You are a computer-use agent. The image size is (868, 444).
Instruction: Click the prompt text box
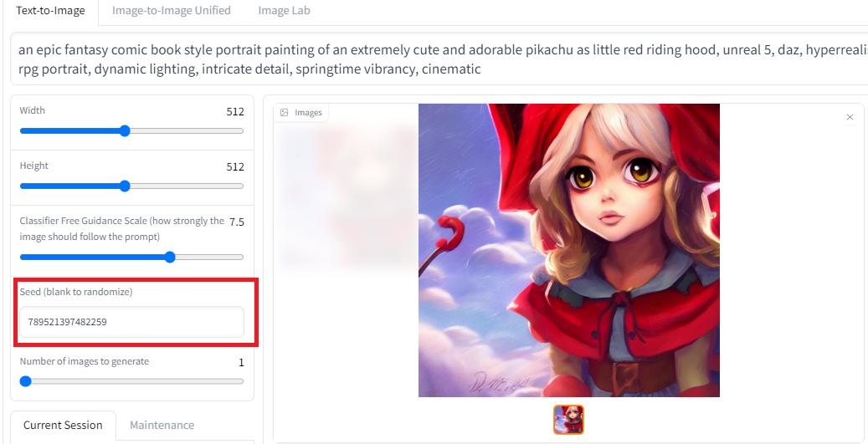coord(439,59)
